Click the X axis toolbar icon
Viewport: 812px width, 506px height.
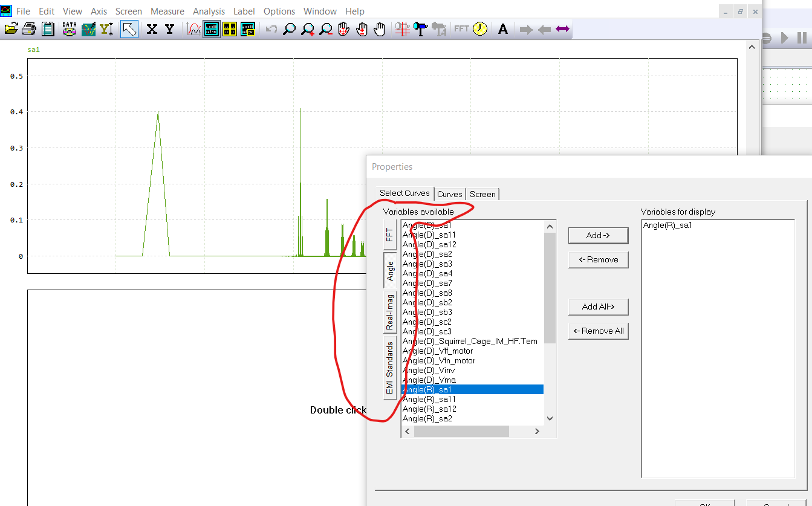[x=151, y=28]
